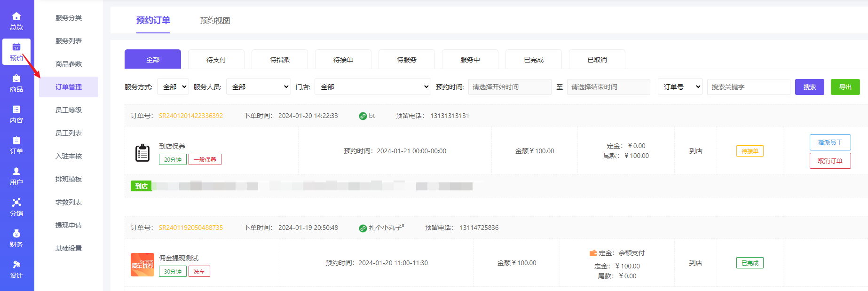Open 服务列表 in the submenu
Viewport: 868px width, 291px height.
pyautogui.click(x=69, y=41)
